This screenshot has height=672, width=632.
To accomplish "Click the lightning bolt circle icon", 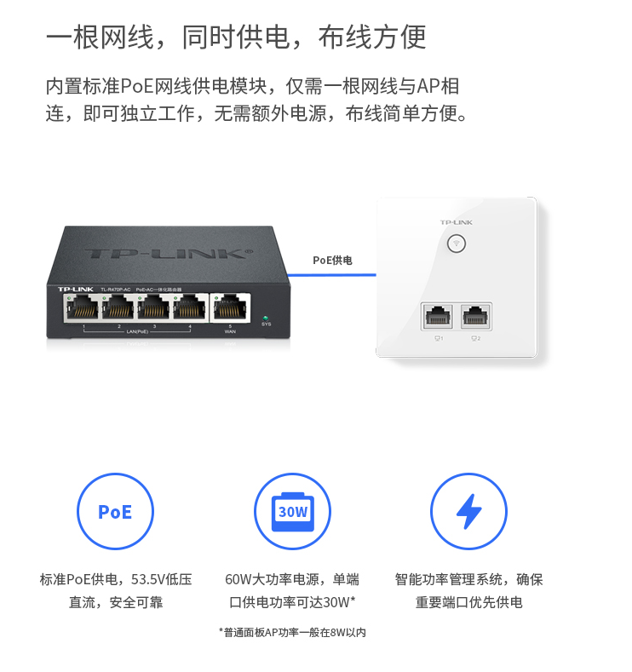I will (x=468, y=511).
